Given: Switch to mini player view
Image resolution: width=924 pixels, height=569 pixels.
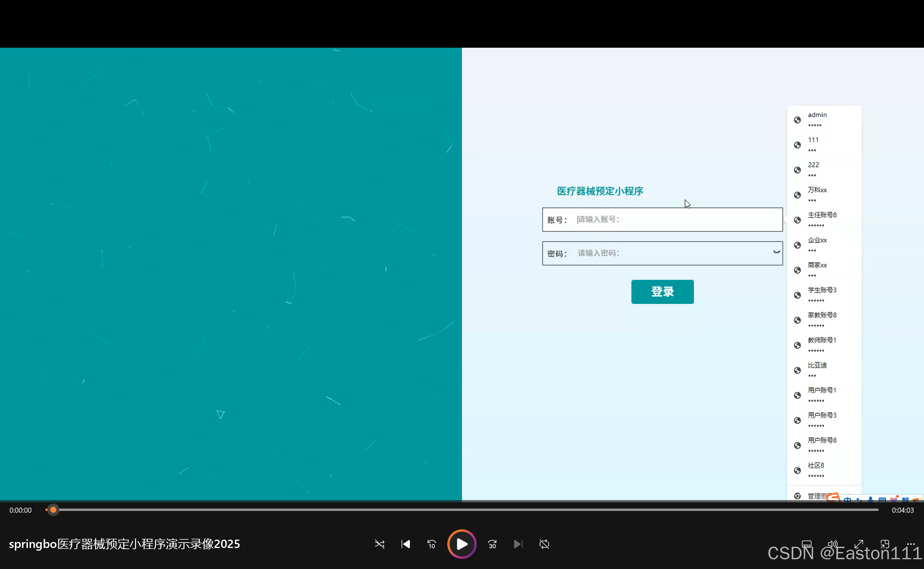Looking at the screenshot, I should tap(885, 544).
